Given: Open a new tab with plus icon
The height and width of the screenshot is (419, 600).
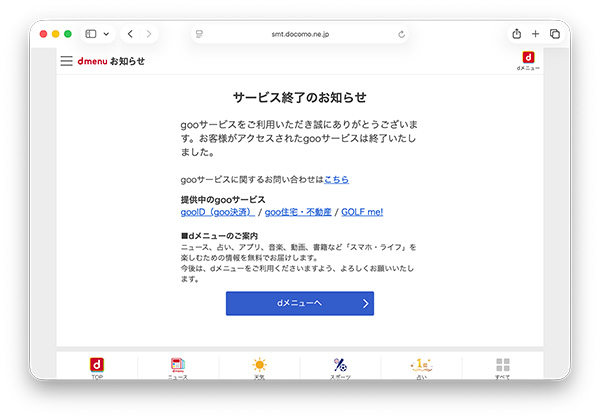Looking at the screenshot, I should (536, 34).
